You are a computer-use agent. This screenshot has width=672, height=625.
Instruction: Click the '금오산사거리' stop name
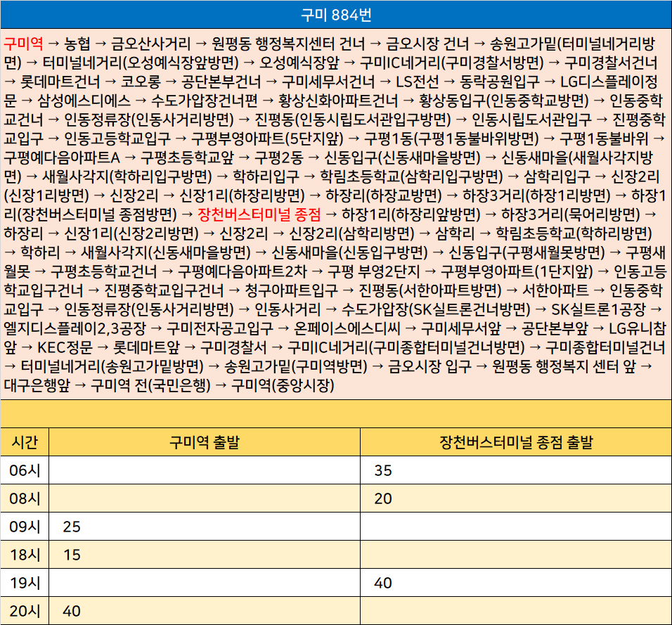click(x=151, y=44)
